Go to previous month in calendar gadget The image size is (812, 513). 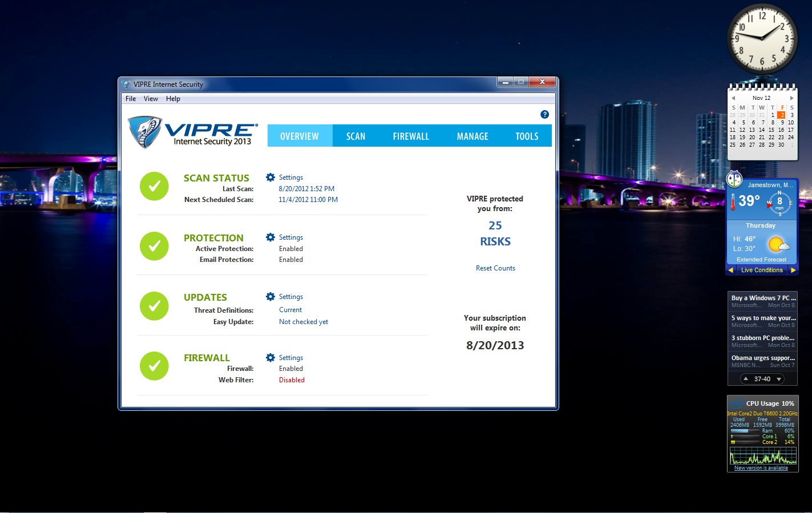[x=733, y=98]
